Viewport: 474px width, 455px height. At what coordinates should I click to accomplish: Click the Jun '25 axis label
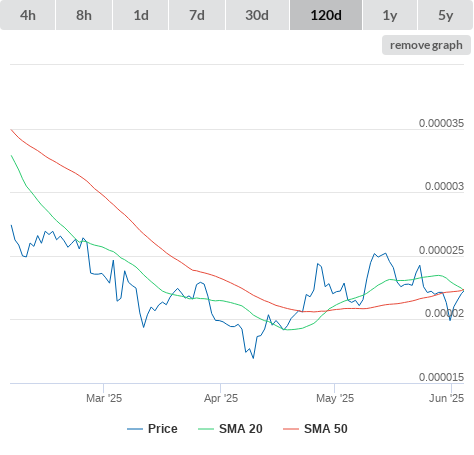point(446,398)
